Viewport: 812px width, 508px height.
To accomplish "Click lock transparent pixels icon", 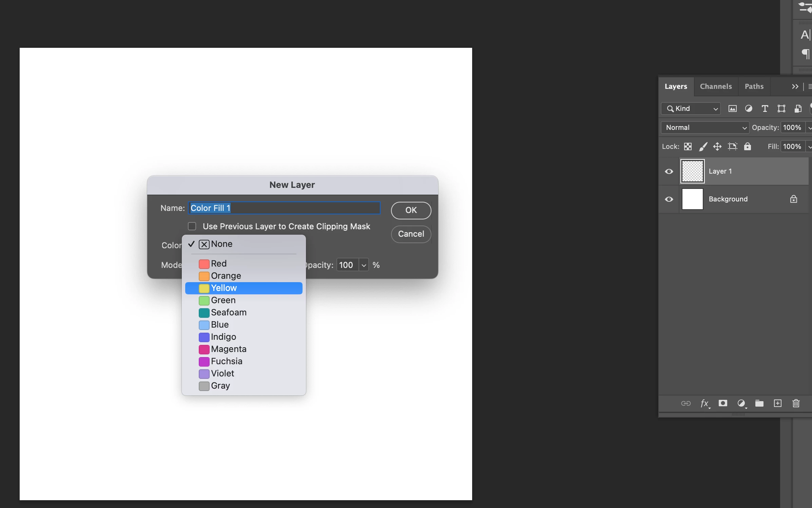I will (688, 146).
